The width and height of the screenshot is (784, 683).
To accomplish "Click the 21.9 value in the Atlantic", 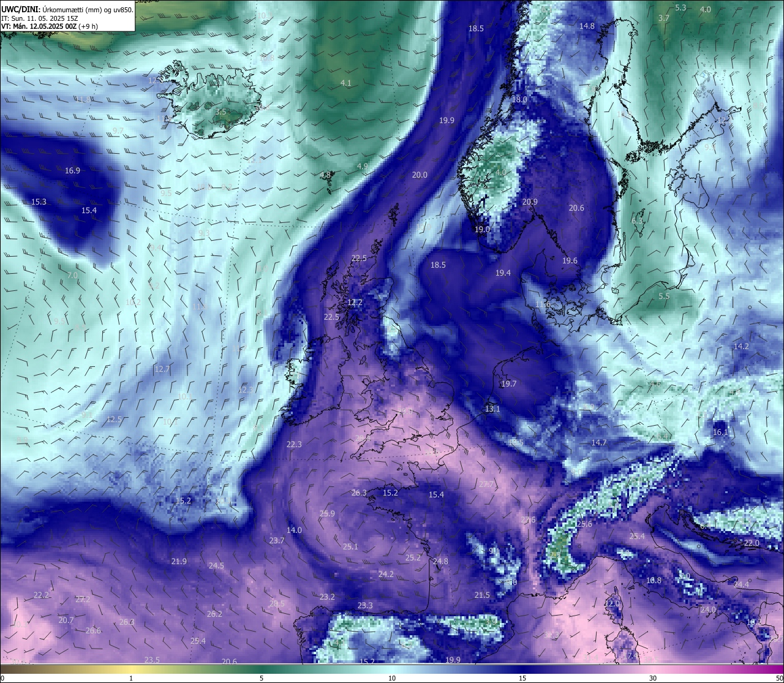I will 179,561.
